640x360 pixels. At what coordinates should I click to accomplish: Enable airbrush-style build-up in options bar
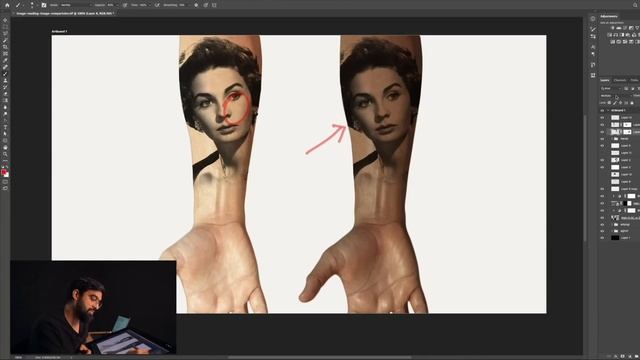coord(157,5)
